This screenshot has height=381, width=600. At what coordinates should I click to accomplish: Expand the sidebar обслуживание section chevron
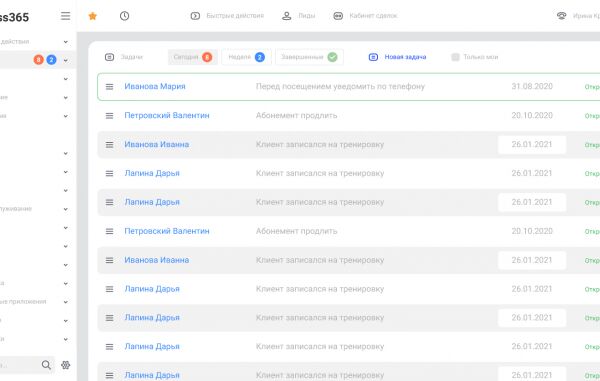click(x=65, y=209)
